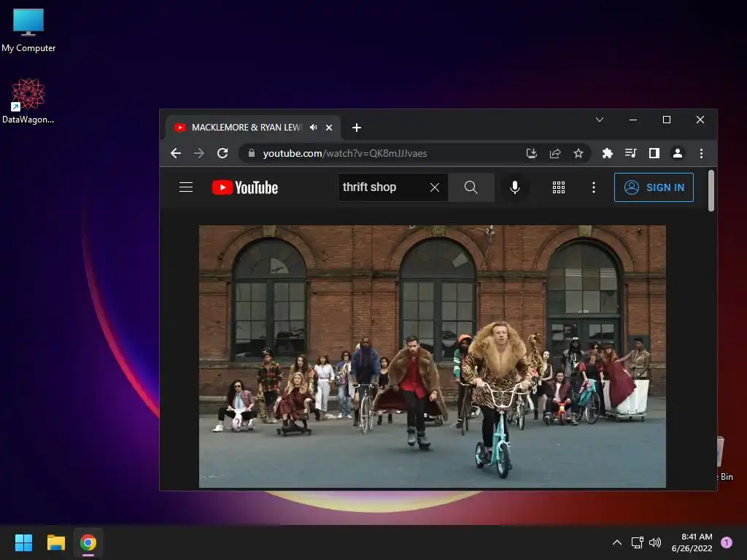747x560 pixels.
Task: Click the Chrome icon on the taskbar
Action: [x=88, y=542]
